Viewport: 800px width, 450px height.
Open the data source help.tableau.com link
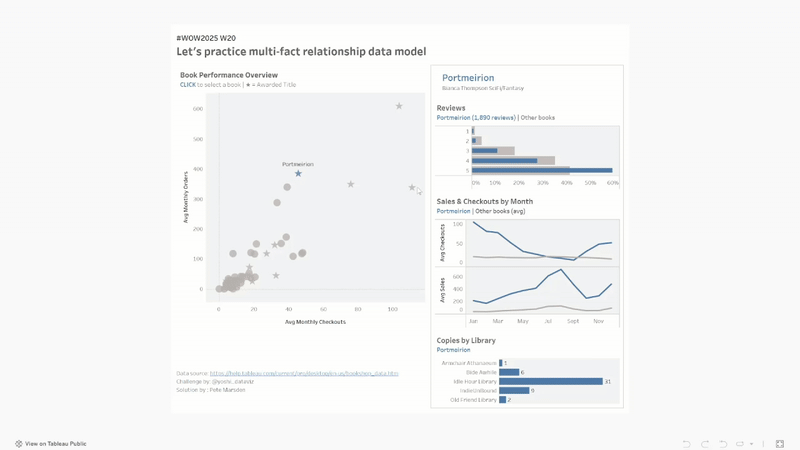[303, 373]
